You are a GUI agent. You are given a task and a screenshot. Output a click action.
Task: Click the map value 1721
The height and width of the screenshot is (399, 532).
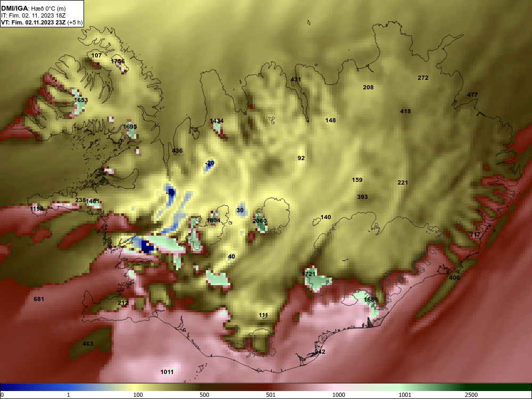coord(309,274)
